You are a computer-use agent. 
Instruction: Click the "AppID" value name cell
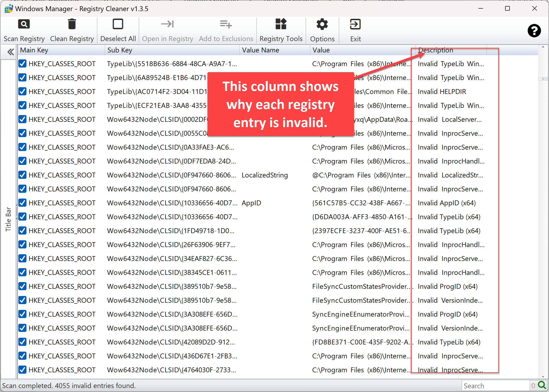tap(251, 203)
